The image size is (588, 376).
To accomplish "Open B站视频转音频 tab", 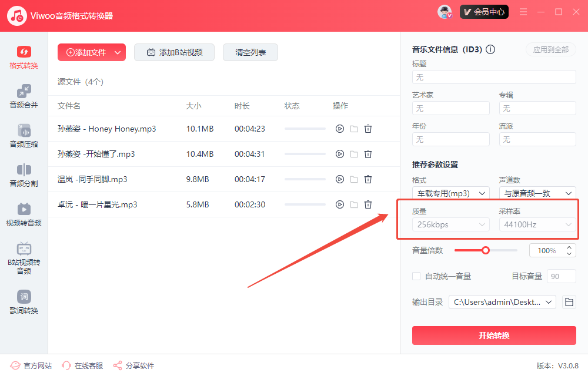I will [24, 258].
